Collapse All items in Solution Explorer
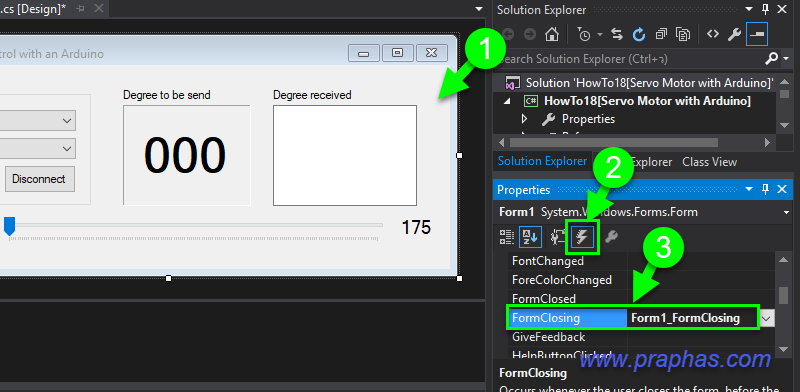The image size is (800, 392). [661, 34]
